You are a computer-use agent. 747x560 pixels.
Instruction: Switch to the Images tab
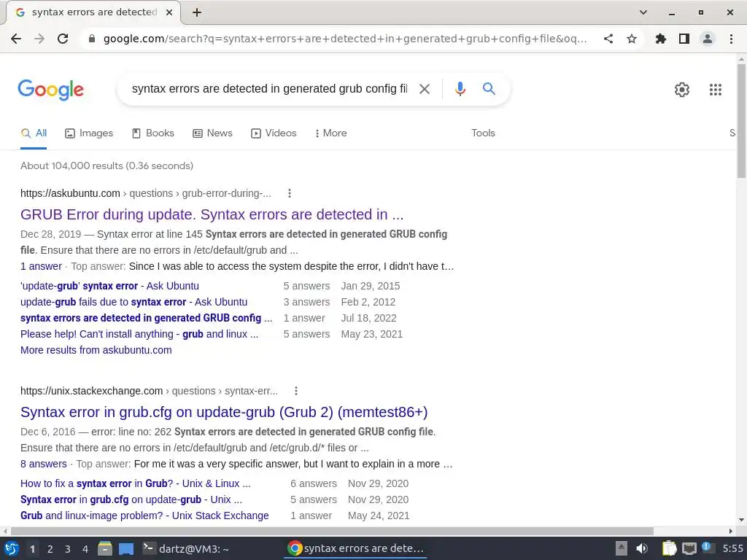pyautogui.click(x=89, y=133)
